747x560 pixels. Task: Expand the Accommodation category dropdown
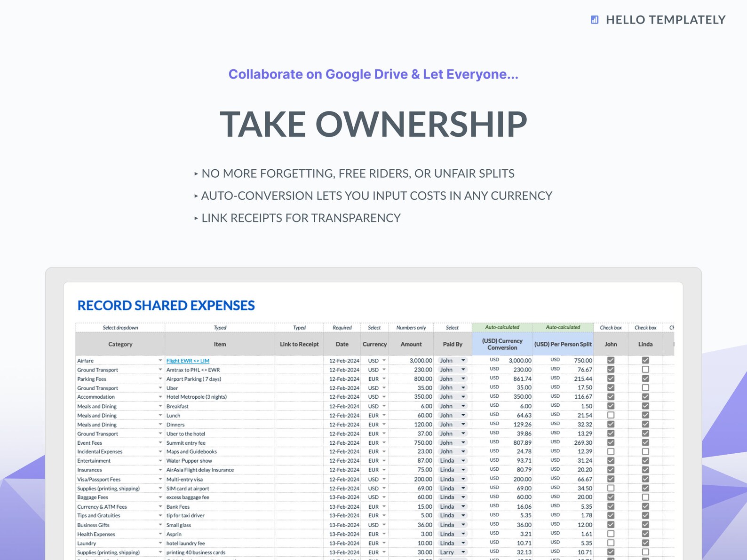tap(160, 397)
